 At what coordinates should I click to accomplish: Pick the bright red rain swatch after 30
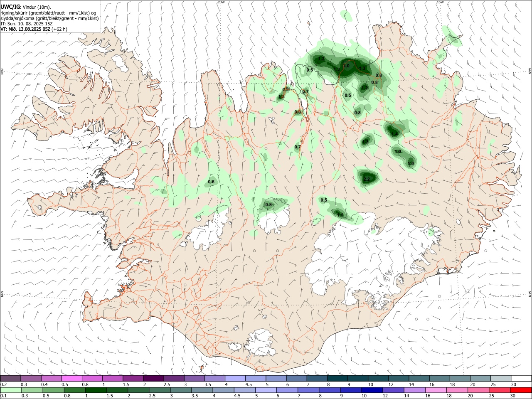pyautogui.click(x=520, y=390)
